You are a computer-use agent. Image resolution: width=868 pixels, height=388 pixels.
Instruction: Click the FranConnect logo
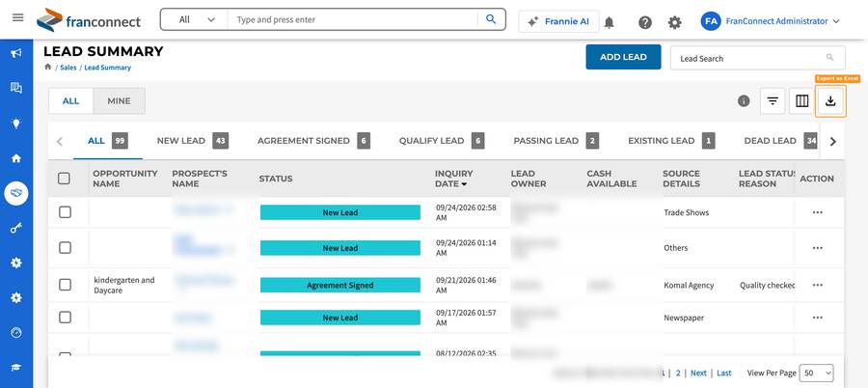89,20
